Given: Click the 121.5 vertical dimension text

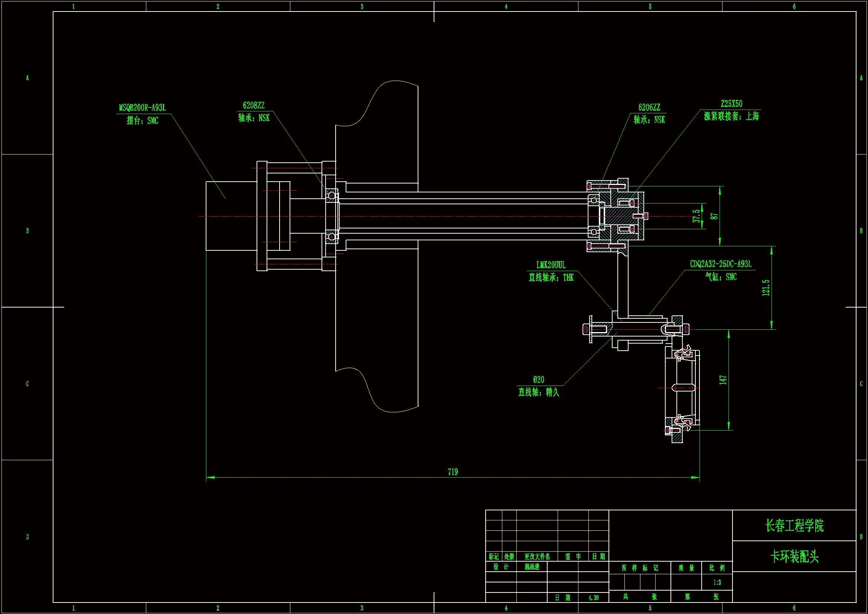Looking at the screenshot, I should (x=766, y=287).
